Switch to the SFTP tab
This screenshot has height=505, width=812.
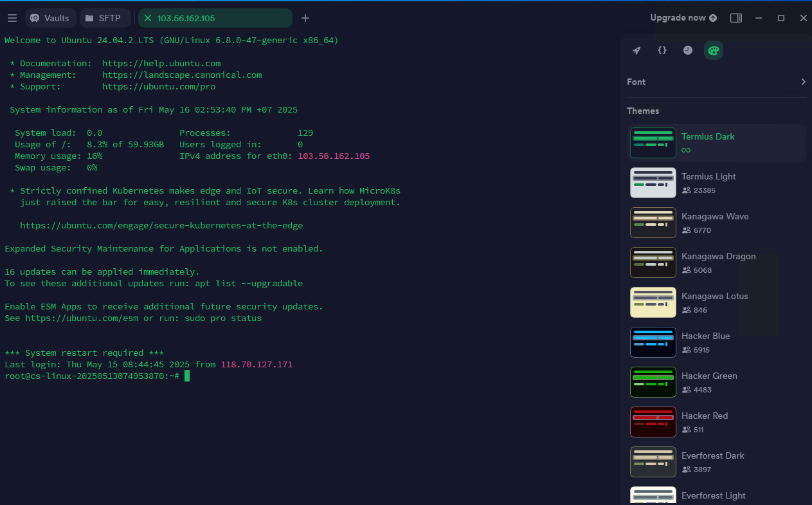(105, 18)
